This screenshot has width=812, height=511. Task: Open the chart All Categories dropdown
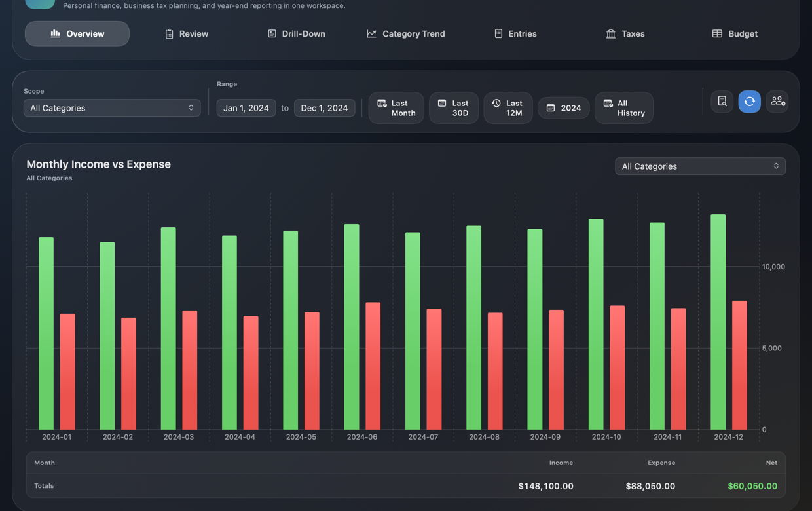coord(700,166)
